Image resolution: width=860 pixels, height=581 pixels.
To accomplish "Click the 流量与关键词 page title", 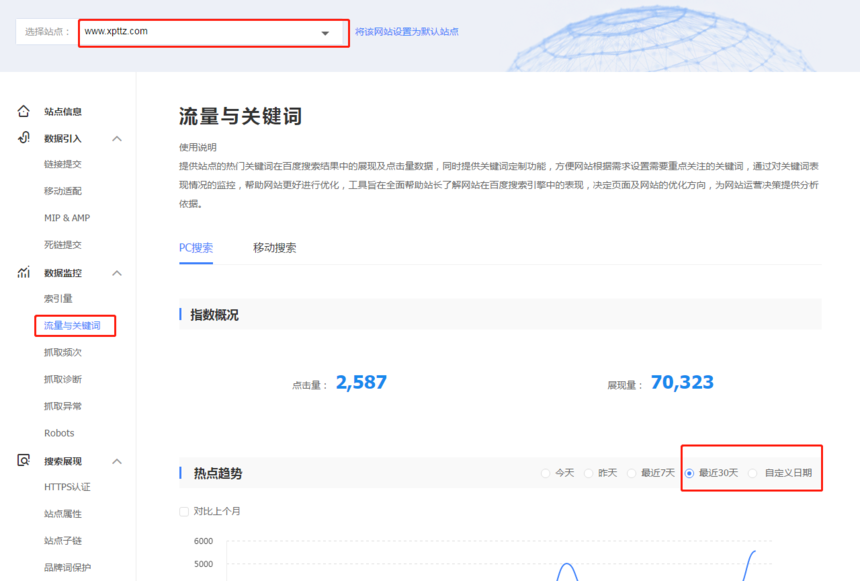I will (x=240, y=116).
